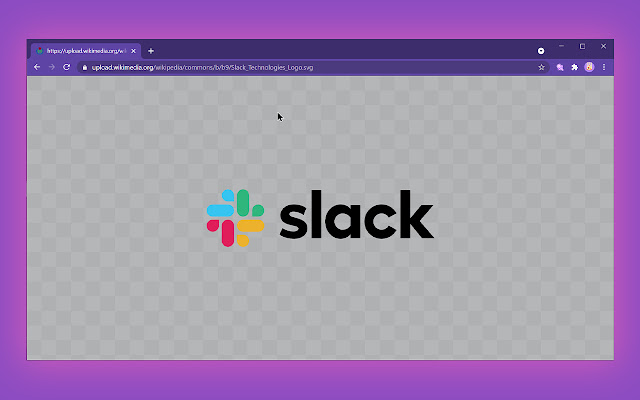The image size is (640, 400).
Task: Open the Extensions puzzle piece menu
Action: [x=575, y=67]
